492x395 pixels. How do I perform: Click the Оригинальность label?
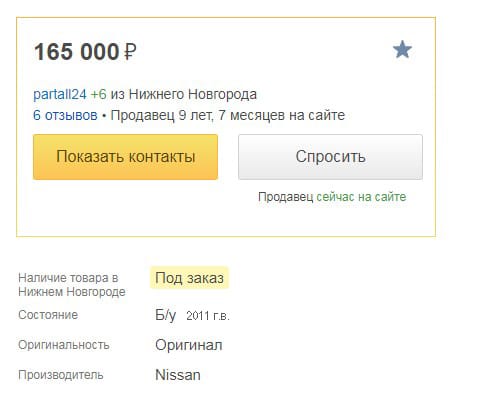[x=64, y=345]
